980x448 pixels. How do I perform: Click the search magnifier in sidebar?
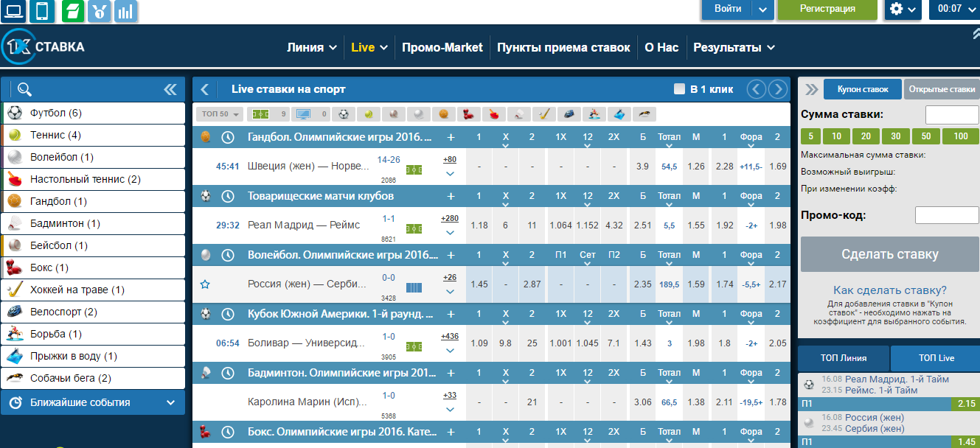[24, 89]
